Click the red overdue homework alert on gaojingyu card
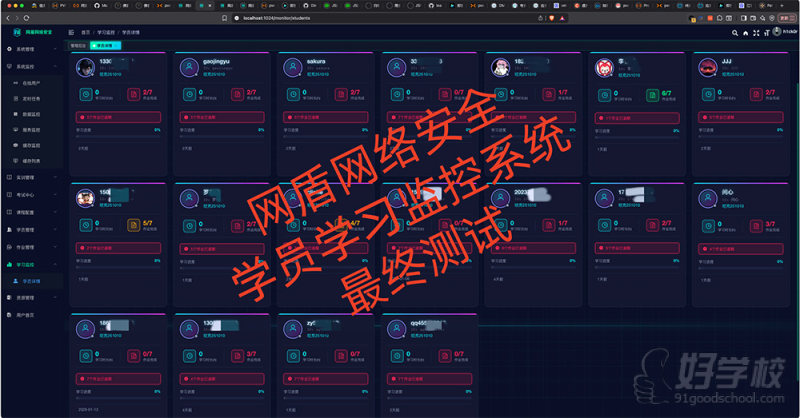Screen dimensions: 800x418 pyautogui.click(x=222, y=117)
